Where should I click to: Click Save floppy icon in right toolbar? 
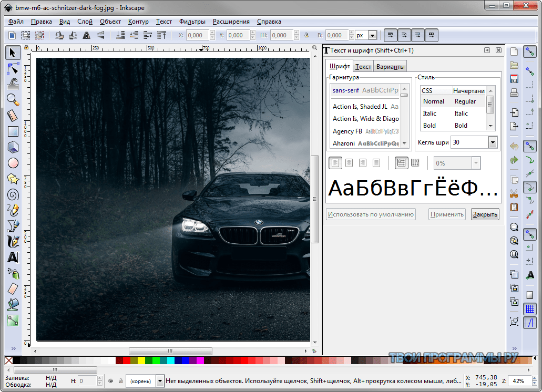(x=514, y=79)
